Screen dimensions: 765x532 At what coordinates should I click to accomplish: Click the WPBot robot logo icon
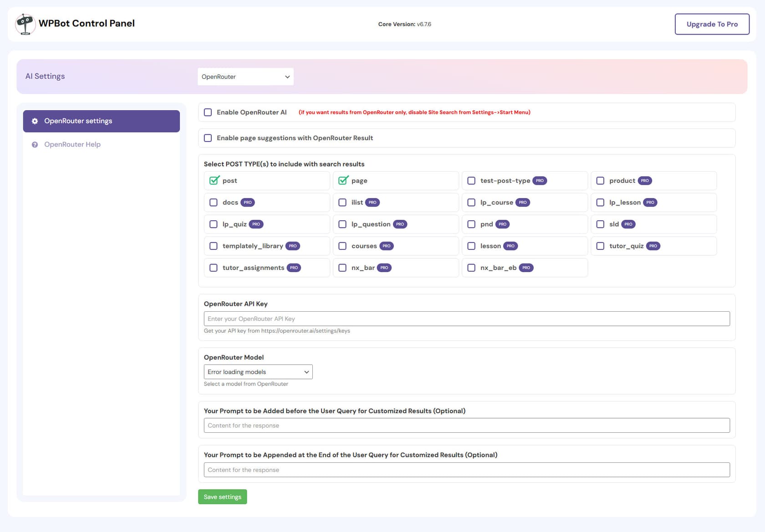(25, 24)
